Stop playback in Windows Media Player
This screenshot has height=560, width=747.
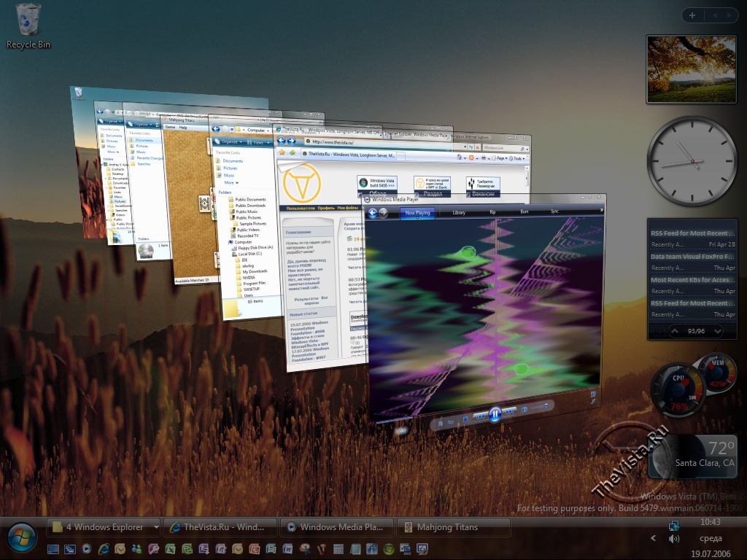click(465, 419)
